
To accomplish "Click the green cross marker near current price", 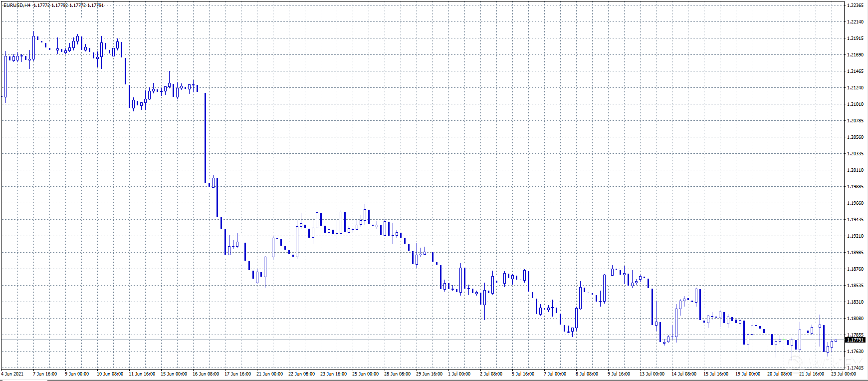I will click(x=784, y=340).
